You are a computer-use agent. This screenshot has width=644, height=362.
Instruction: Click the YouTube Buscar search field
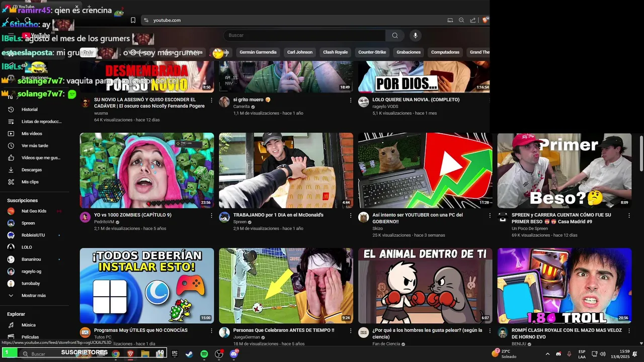click(x=304, y=35)
